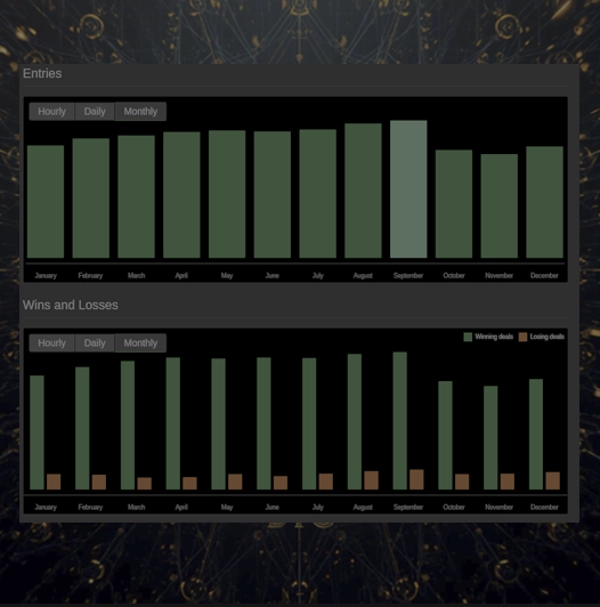Click August winning deals green bar
This screenshot has height=607, width=600.
(x=355, y=422)
